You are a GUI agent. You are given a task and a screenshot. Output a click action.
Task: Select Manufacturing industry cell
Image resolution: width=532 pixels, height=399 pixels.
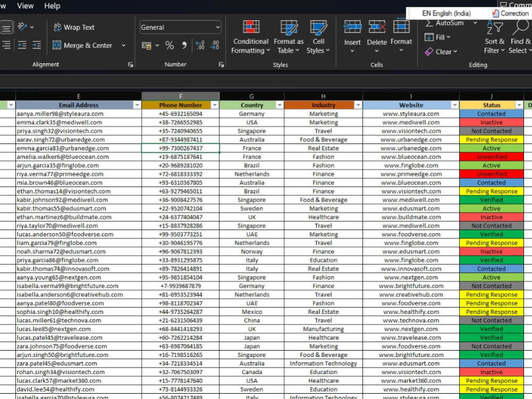point(323,329)
